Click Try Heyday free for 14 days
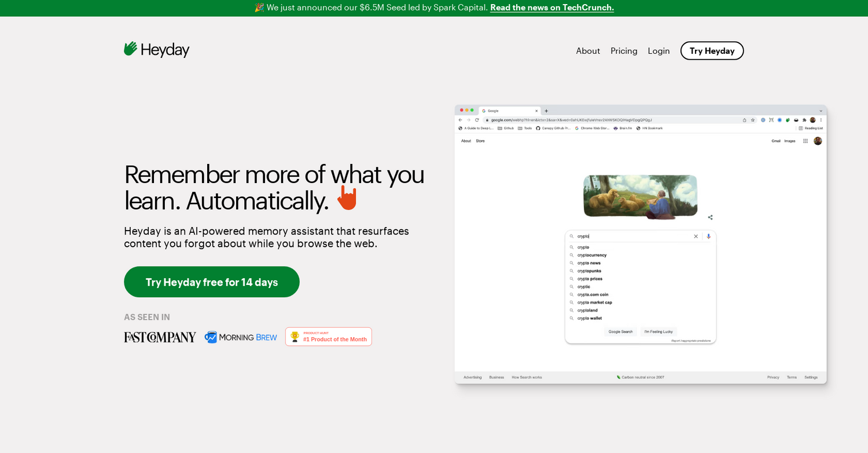This screenshot has width=868, height=453. [x=212, y=282]
